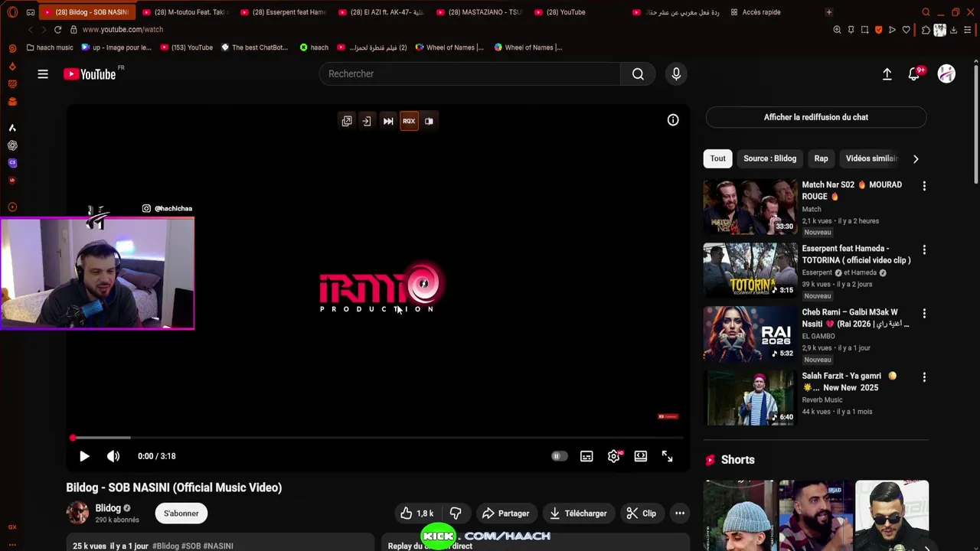Toggle the autoplay switch

[559, 456]
